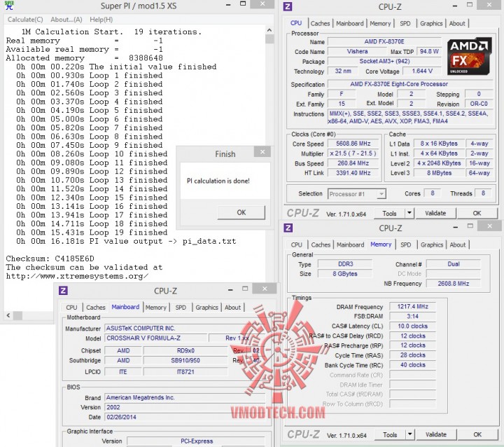Switch to Graphics tab in top CPU-Z window
The width and height of the screenshot is (504, 447).
click(431, 24)
